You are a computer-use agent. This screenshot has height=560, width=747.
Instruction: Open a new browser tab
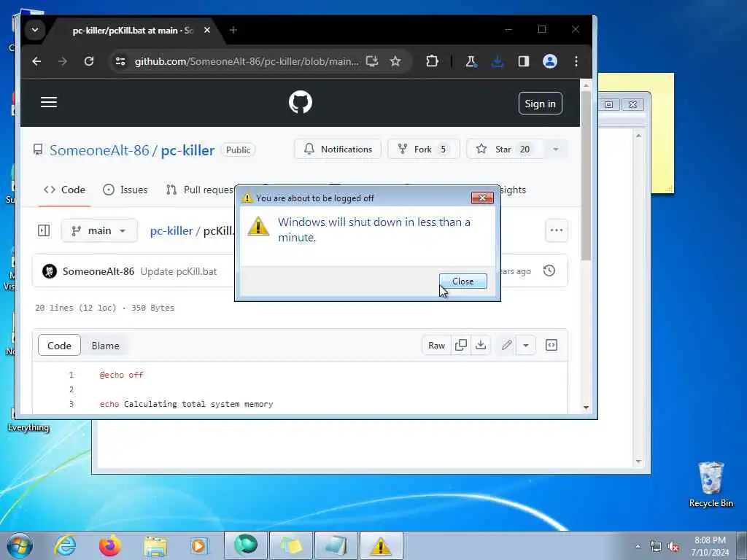click(x=233, y=30)
